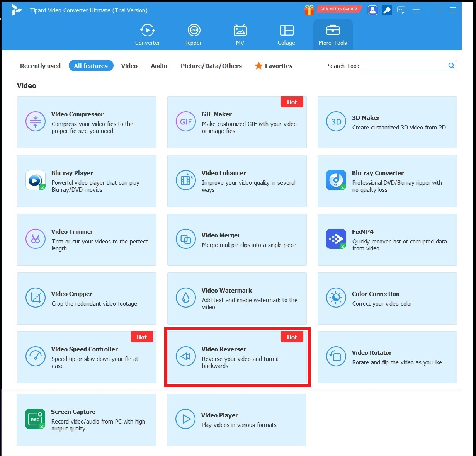The height and width of the screenshot is (456, 476).
Task: Click the Video Trimmer scissors icon
Action: coord(36,239)
